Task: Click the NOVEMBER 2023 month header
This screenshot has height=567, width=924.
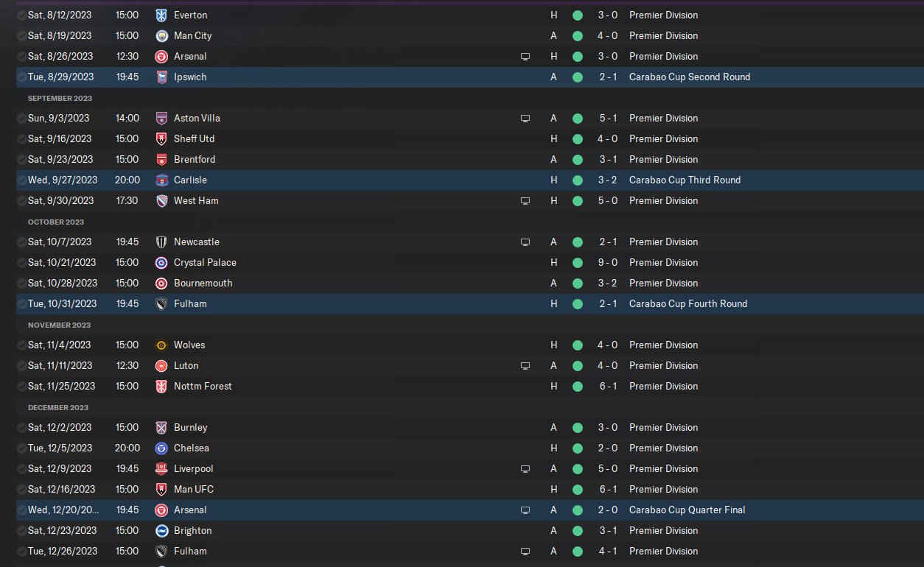Action: coord(60,325)
